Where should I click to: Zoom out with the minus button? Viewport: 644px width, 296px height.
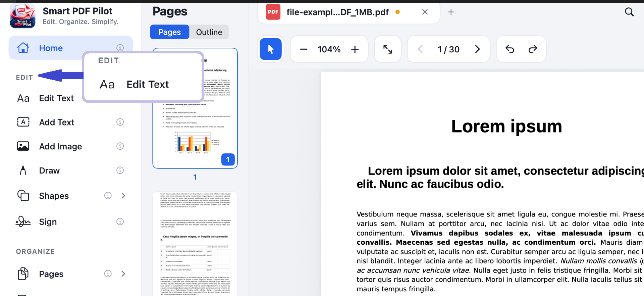tap(304, 49)
